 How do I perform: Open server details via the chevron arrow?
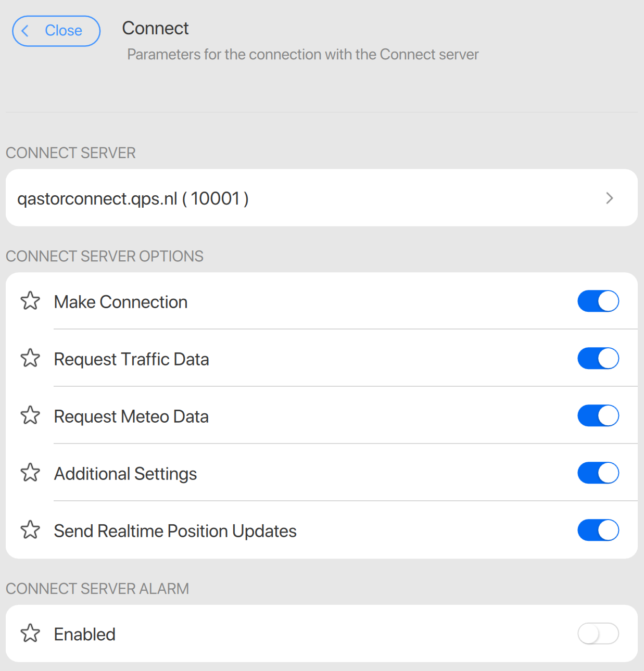(609, 198)
